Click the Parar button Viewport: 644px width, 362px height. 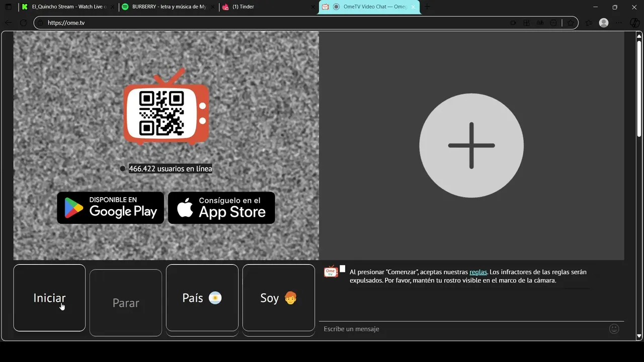126,303
